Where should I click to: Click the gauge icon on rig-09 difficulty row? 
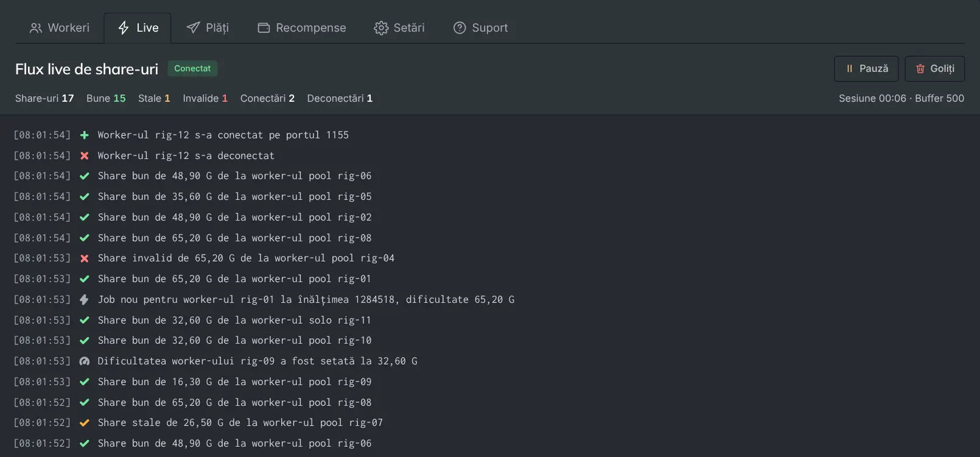tap(85, 361)
